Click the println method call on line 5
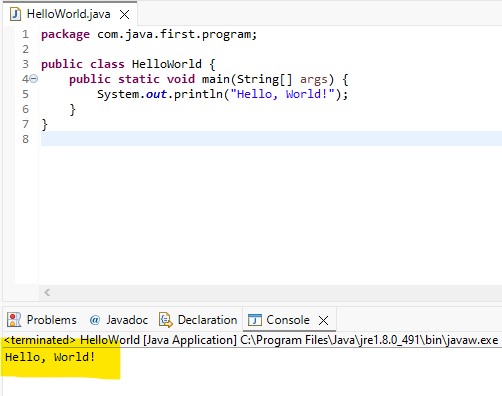Viewport: 502px width, 396px height. tap(198, 94)
